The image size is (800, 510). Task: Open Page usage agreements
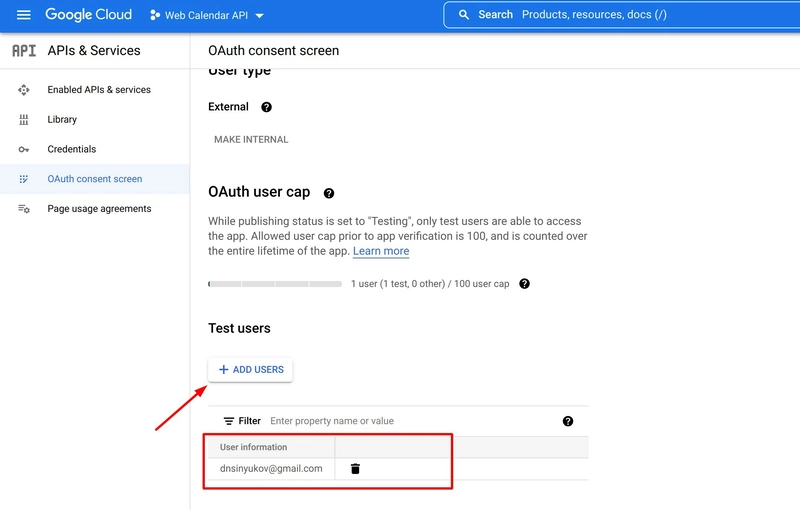99,209
